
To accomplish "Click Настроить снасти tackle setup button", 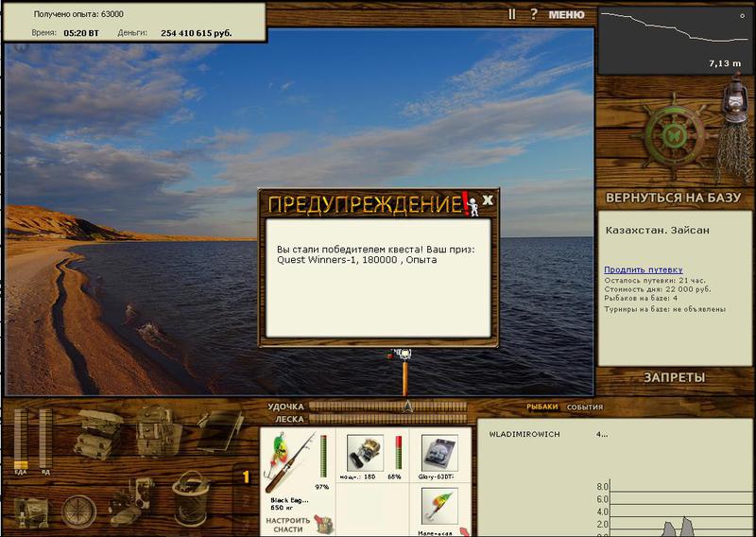I will (288, 525).
